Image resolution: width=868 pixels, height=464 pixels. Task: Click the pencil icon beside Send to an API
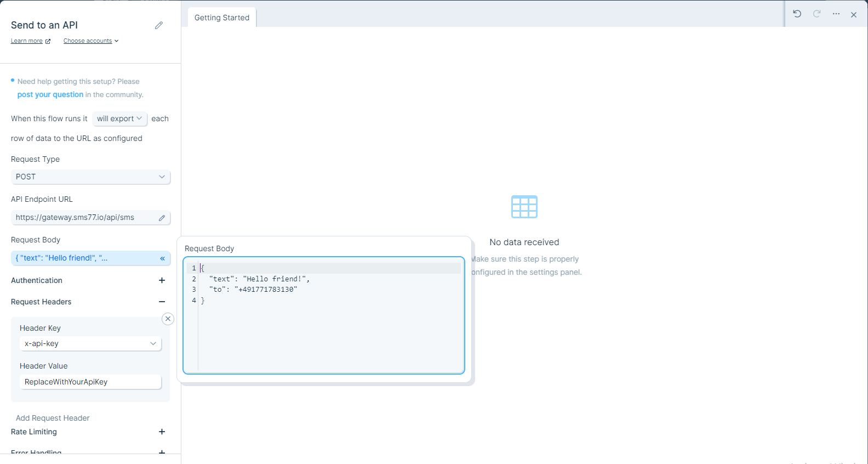pyautogui.click(x=159, y=25)
